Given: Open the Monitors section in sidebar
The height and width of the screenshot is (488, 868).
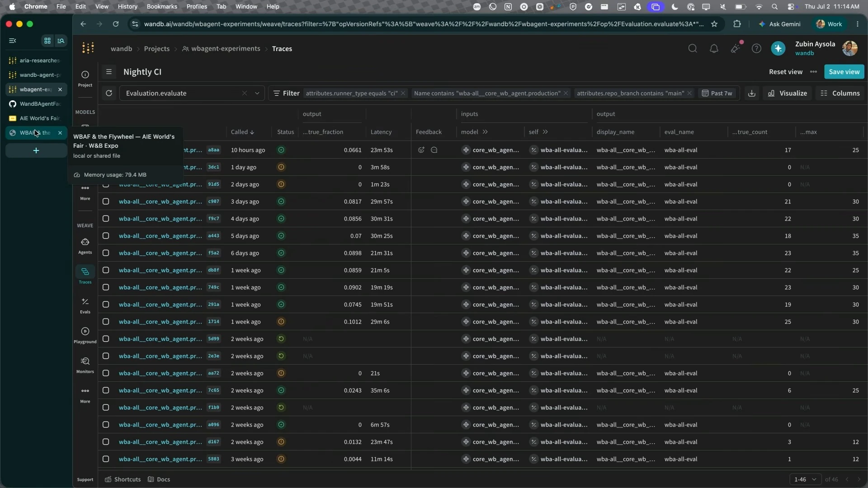Looking at the screenshot, I should [85, 365].
